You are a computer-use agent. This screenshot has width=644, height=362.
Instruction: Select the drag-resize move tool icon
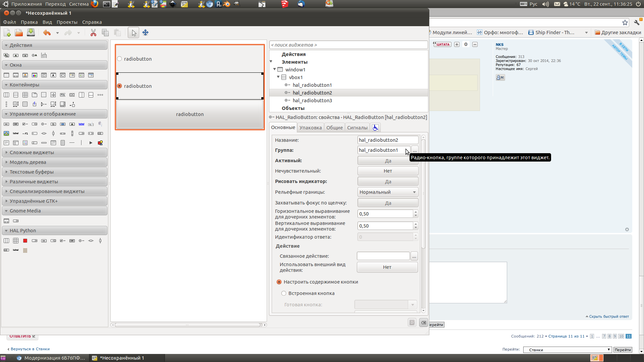(x=145, y=33)
